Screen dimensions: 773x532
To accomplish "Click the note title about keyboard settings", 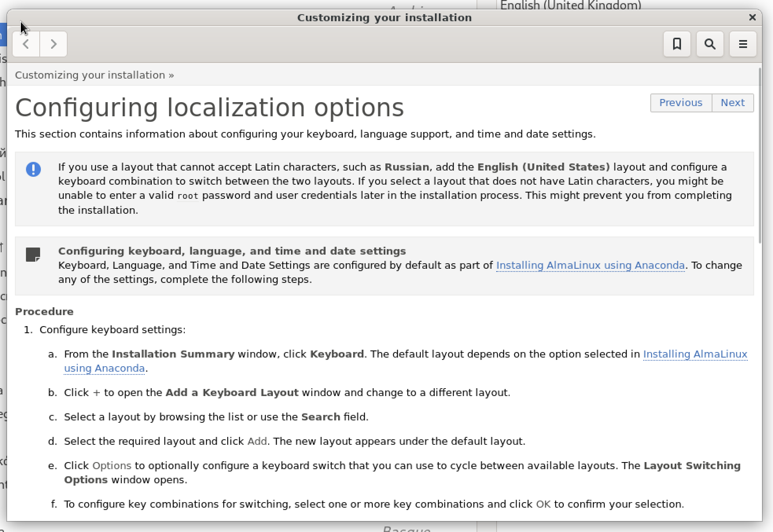I will 232,251.
